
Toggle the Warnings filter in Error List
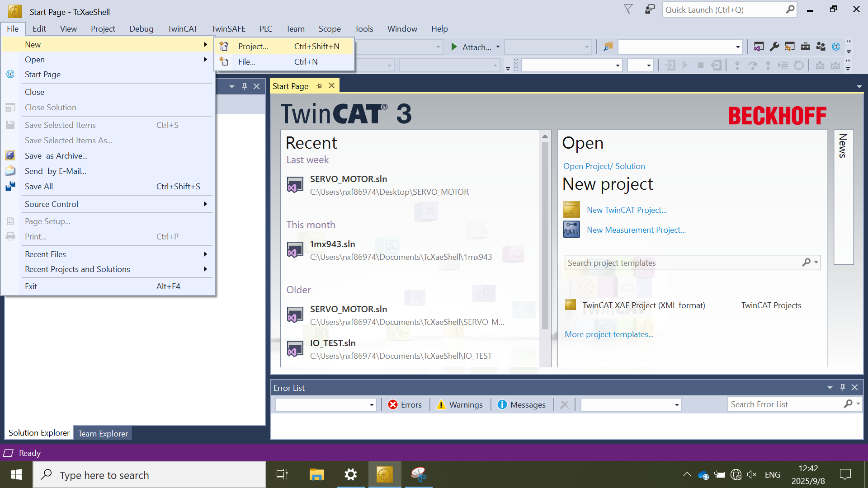pos(460,404)
